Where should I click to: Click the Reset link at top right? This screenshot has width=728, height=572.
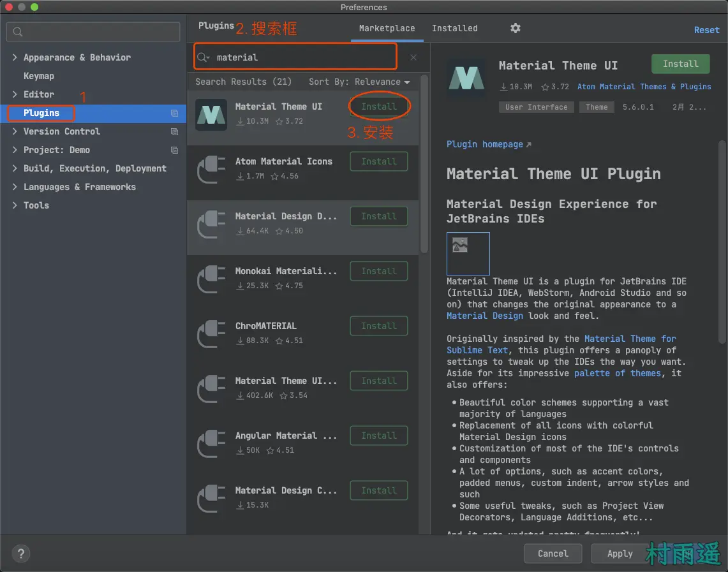[706, 30]
